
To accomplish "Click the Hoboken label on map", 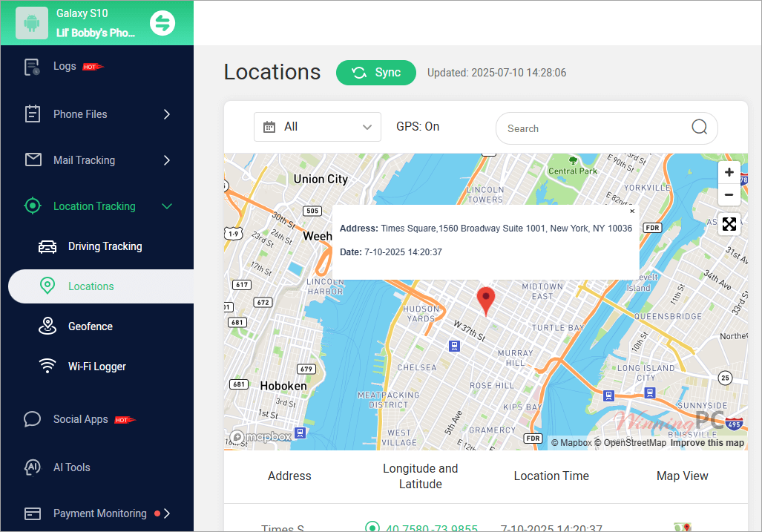I will click(283, 386).
